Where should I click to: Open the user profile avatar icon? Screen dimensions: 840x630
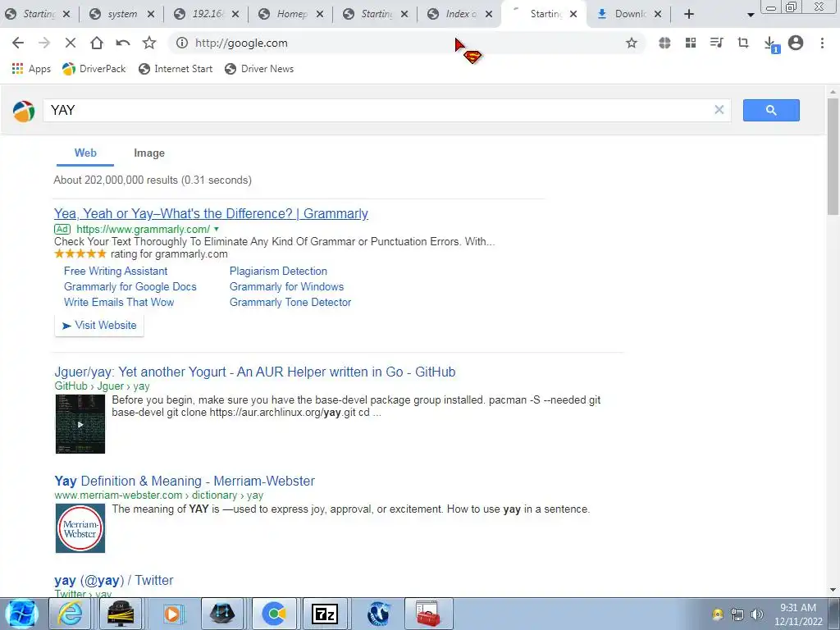click(x=796, y=43)
